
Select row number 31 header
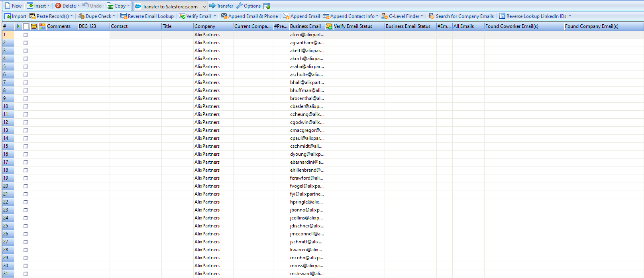tap(8, 274)
